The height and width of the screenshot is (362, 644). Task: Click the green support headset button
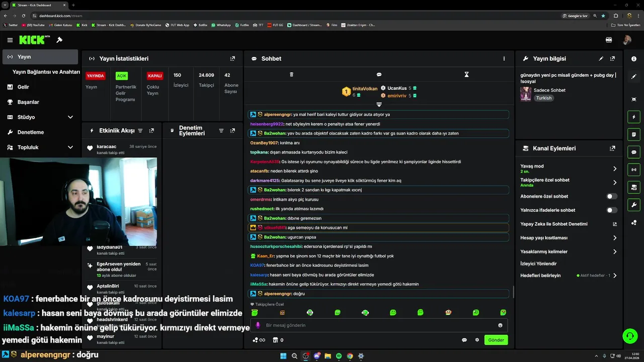(629, 335)
